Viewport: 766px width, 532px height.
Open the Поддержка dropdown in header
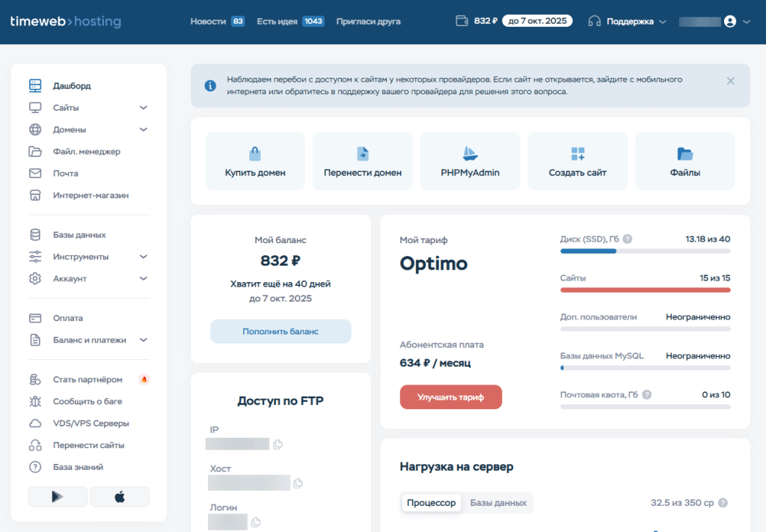(x=627, y=22)
